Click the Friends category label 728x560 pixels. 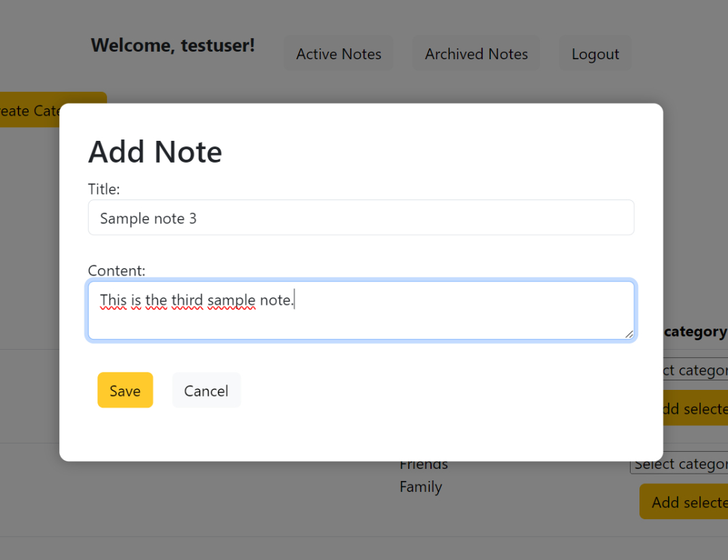(x=424, y=465)
